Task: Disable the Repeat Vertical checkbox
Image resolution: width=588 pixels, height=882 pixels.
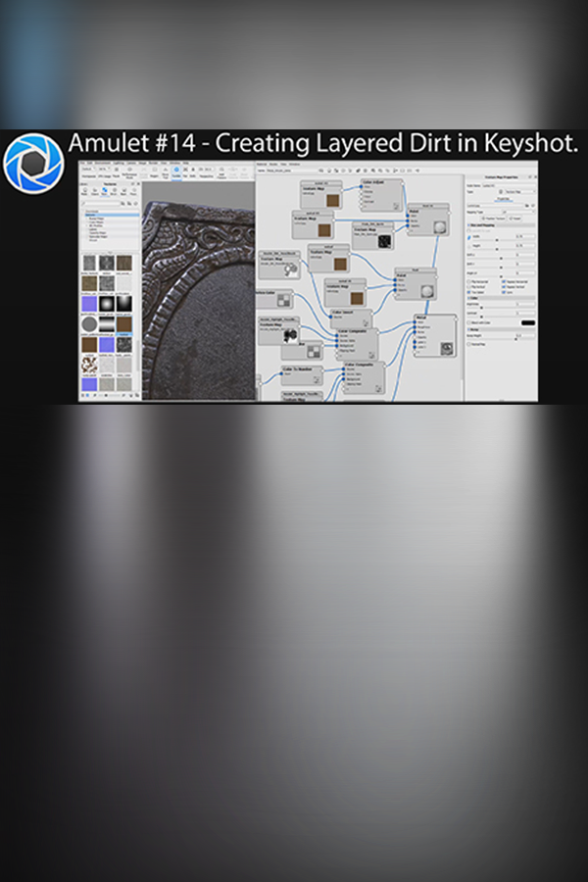Action: tap(504, 287)
